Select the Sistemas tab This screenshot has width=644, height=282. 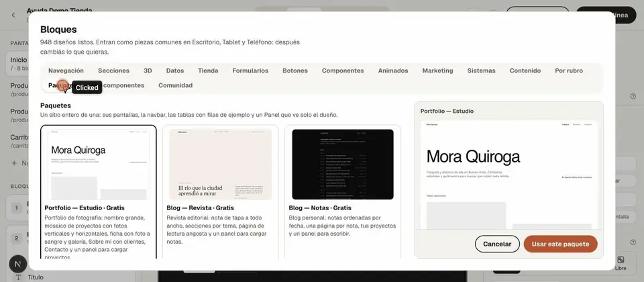coord(481,70)
